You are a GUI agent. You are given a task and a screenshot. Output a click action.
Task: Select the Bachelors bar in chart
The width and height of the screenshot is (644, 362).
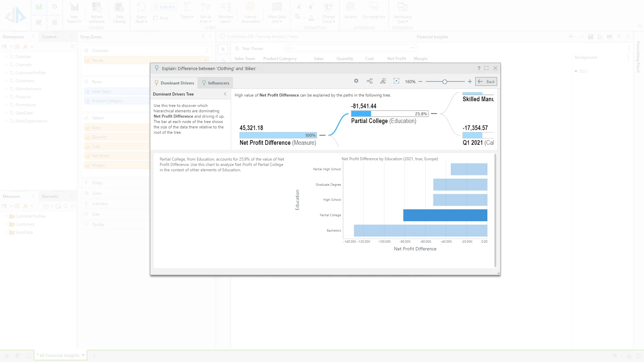coord(420,231)
